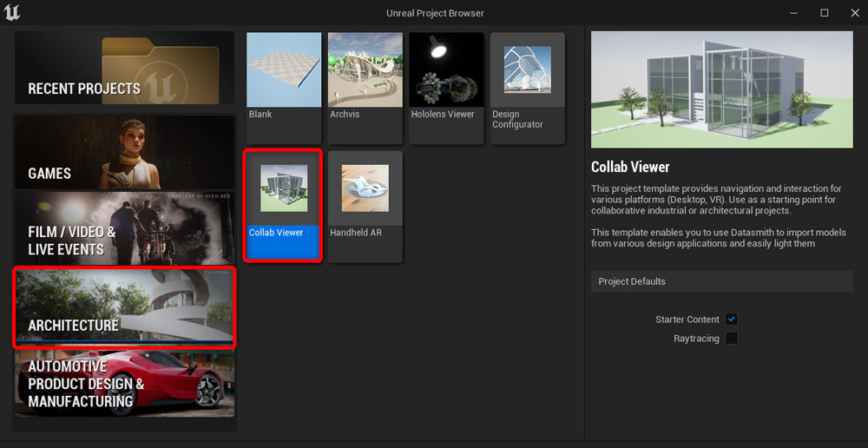
Task: Choose Film / Video & Live Events category
Action: [124, 228]
